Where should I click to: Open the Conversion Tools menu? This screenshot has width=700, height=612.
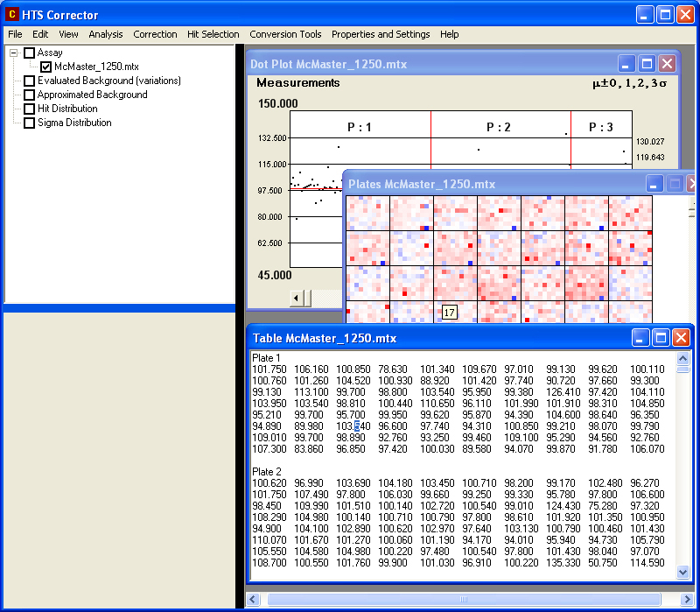tap(286, 34)
